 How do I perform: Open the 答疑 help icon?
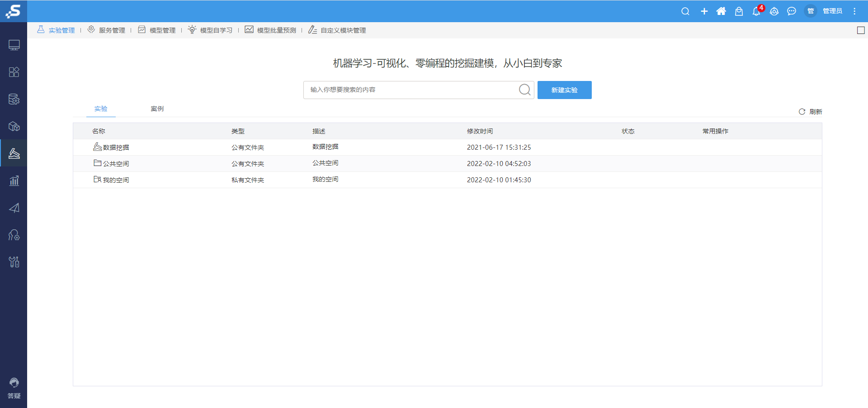point(14,388)
